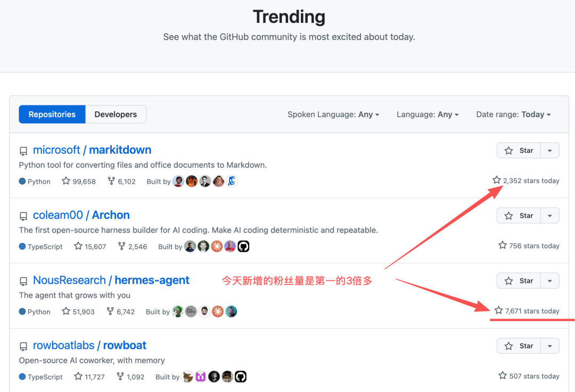The height and width of the screenshot is (392, 575).
Task: Star the microsoft/markitdown repository
Action: tap(519, 150)
